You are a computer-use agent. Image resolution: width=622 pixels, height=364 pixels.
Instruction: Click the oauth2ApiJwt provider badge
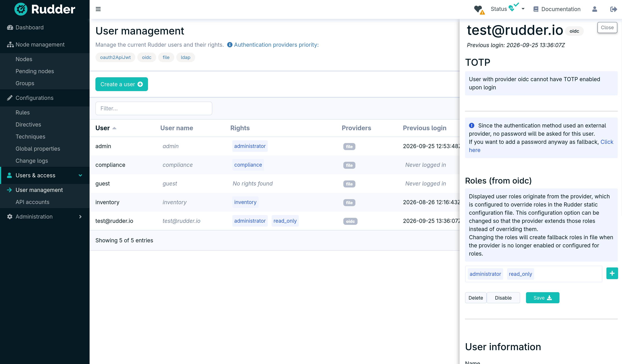tap(115, 57)
